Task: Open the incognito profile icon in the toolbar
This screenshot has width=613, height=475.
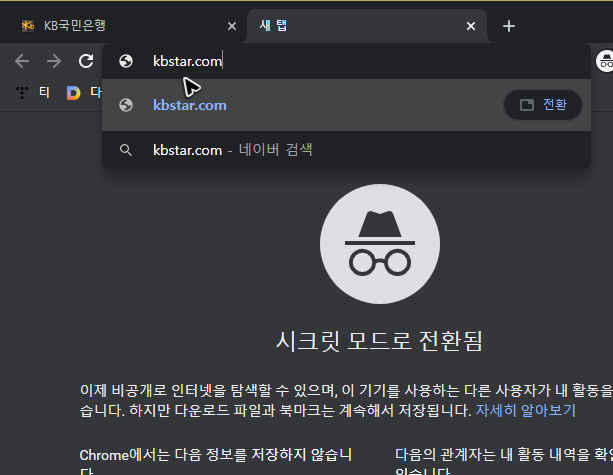Action: pos(604,61)
